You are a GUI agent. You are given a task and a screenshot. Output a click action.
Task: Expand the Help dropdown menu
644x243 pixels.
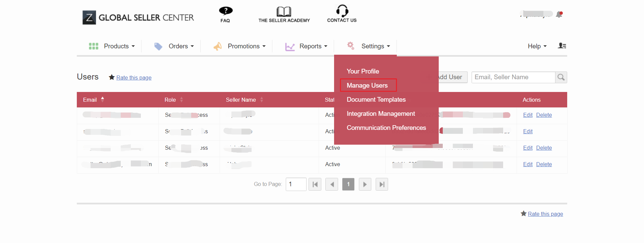coord(537,46)
